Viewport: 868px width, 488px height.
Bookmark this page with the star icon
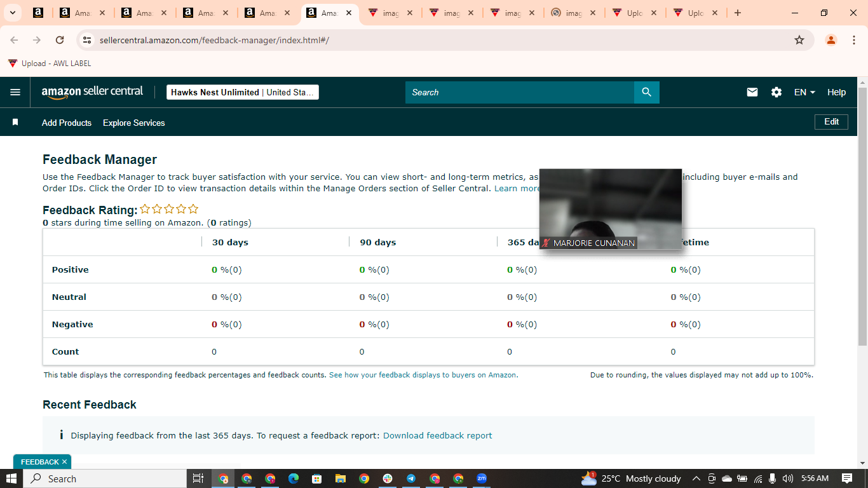click(799, 40)
